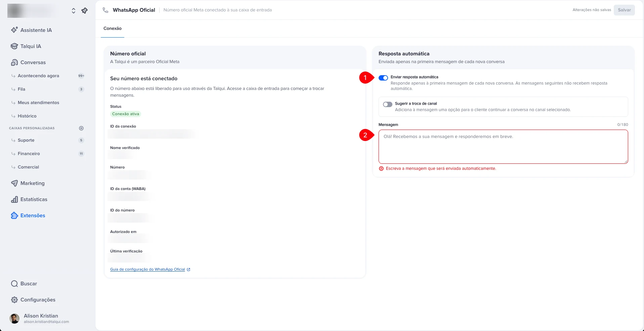The image size is (644, 331).
Task: Expand the workspace switcher chevrons
Action: [x=73, y=11]
